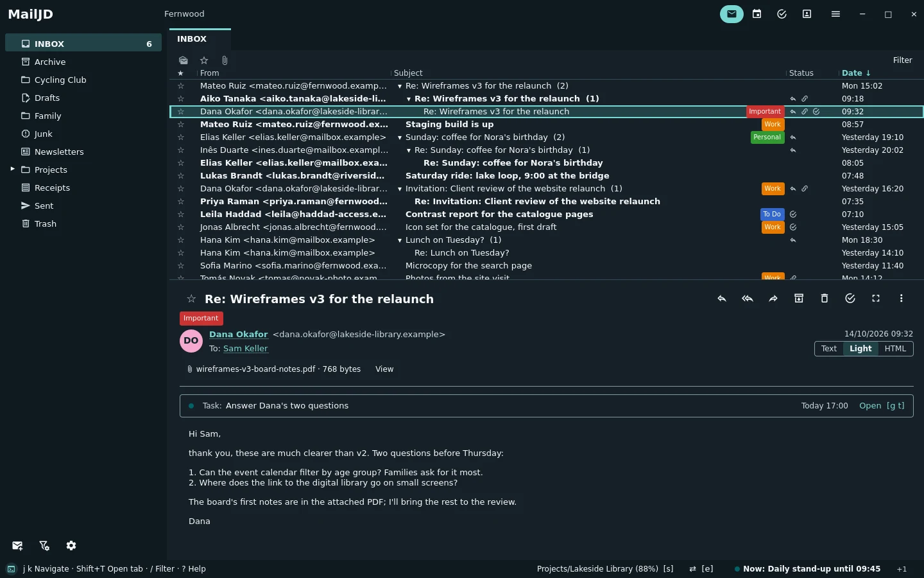The image size is (924, 578).
Task: Select the INBOX tab
Action: coord(200,39)
